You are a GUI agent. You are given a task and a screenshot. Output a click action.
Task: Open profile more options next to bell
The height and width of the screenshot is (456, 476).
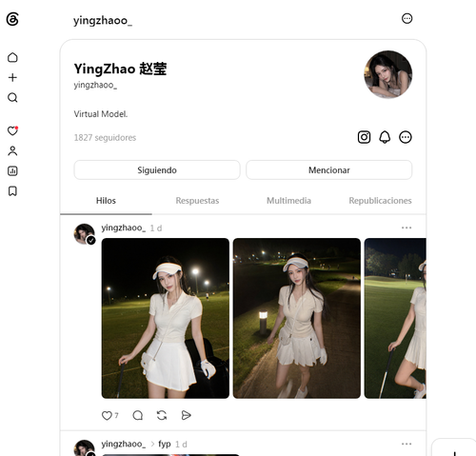[406, 137]
